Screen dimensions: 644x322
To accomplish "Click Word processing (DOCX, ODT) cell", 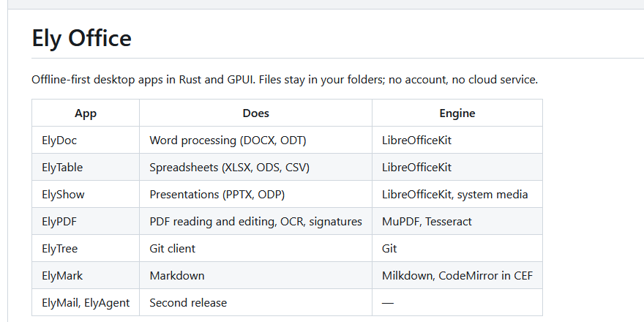I will 255,140.
